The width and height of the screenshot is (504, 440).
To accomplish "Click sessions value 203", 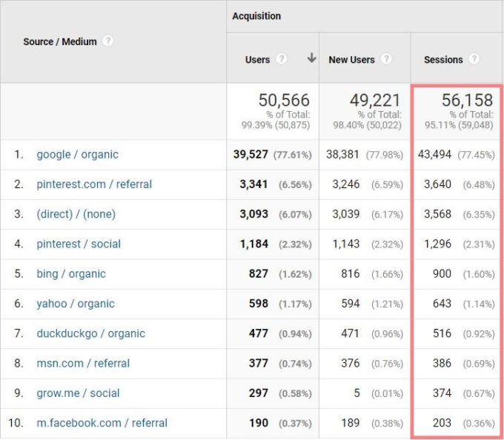I will pos(442,423).
